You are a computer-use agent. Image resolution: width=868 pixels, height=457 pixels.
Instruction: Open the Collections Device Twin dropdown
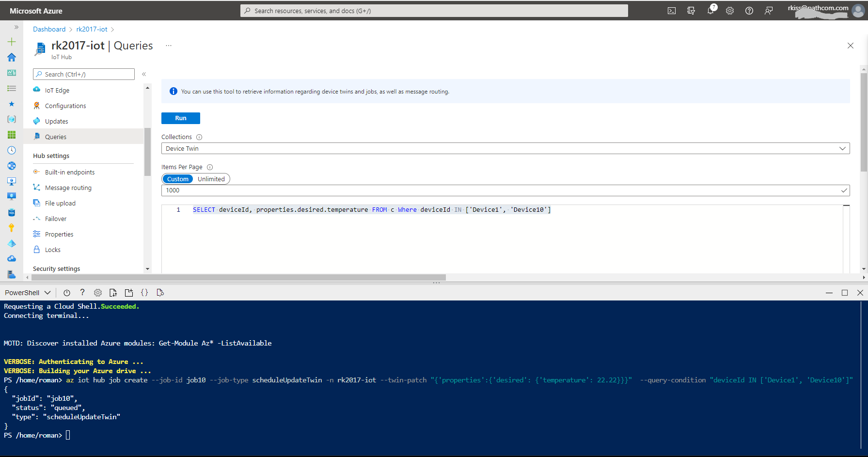point(505,148)
